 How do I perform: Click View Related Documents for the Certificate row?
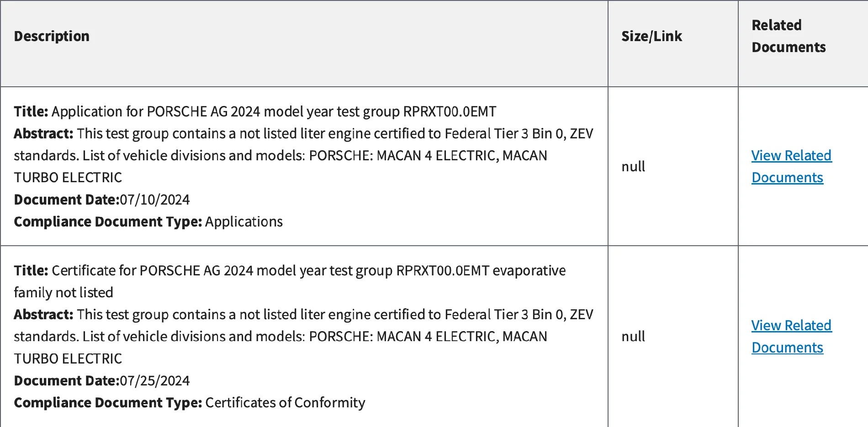(x=791, y=336)
